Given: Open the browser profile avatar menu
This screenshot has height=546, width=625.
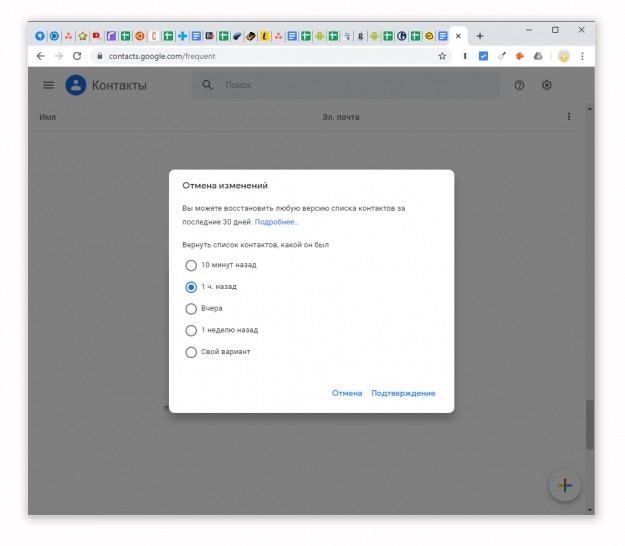Looking at the screenshot, I should tap(564, 56).
